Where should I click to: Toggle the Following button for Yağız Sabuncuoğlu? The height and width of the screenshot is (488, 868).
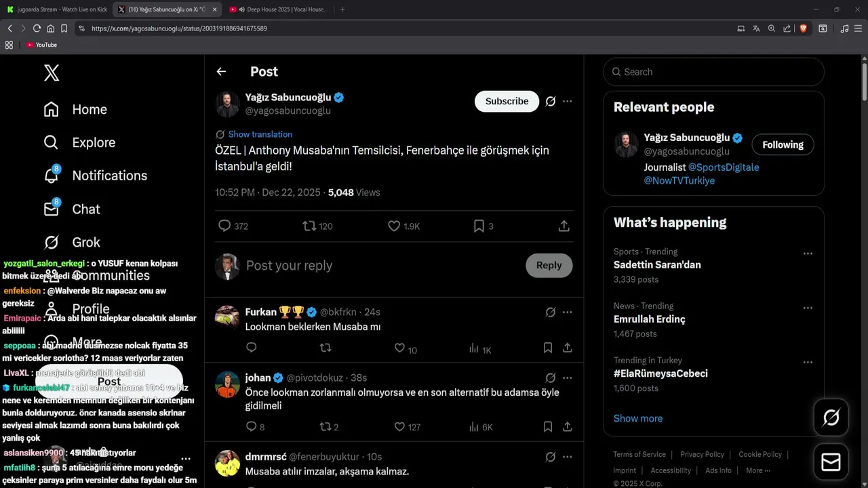tap(783, 144)
